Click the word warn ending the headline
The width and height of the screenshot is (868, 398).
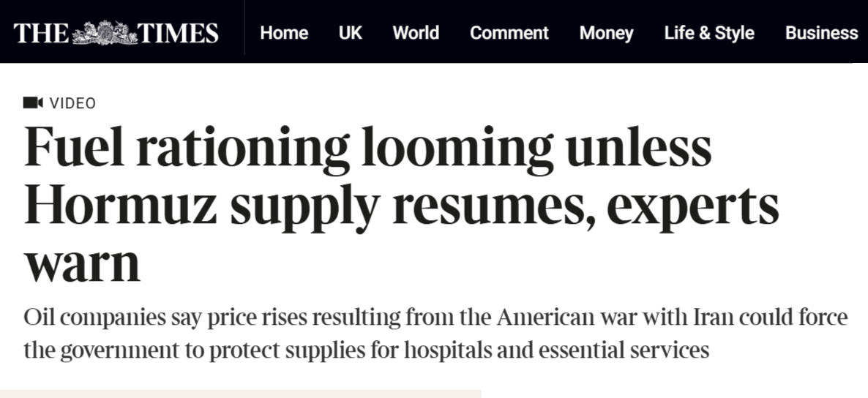82,265
